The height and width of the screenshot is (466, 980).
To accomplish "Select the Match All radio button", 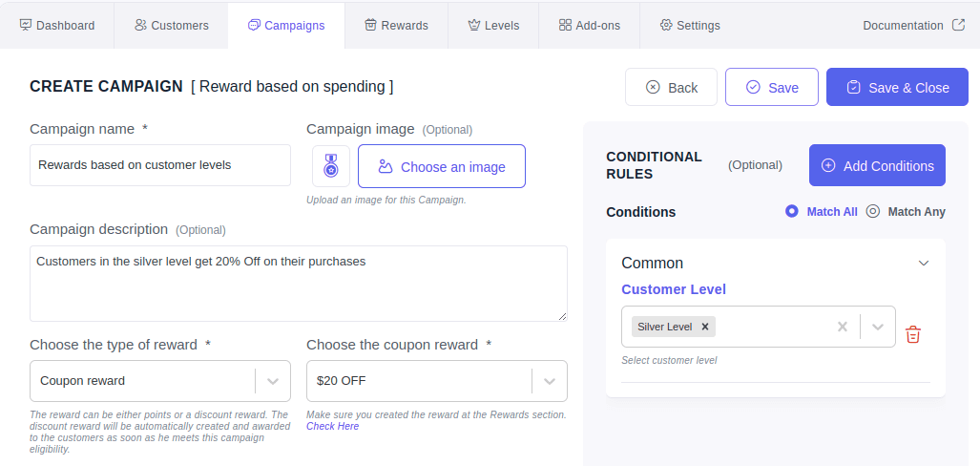I will (x=792, y=211).
